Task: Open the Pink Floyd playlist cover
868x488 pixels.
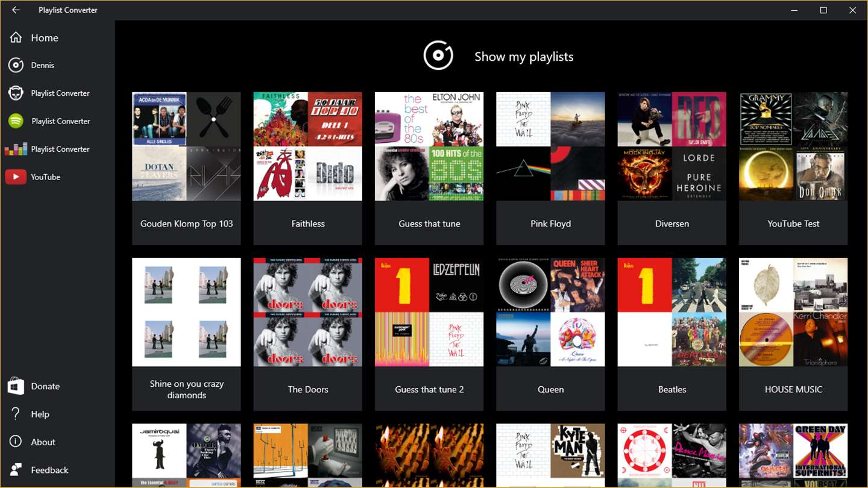Action: coord(550,146)
